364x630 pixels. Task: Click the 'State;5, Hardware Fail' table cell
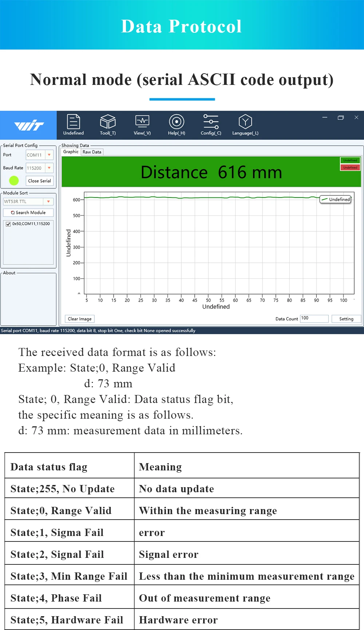pos(70,619)
